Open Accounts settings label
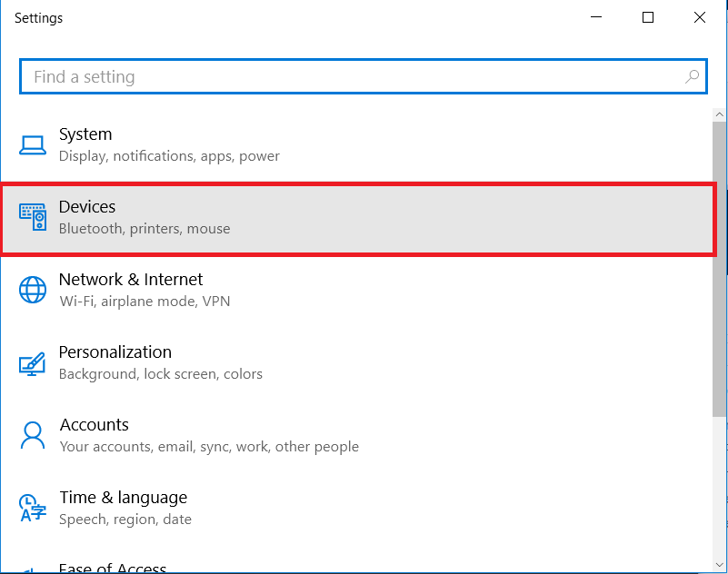The image size is (728, 574). pos(95,425)
